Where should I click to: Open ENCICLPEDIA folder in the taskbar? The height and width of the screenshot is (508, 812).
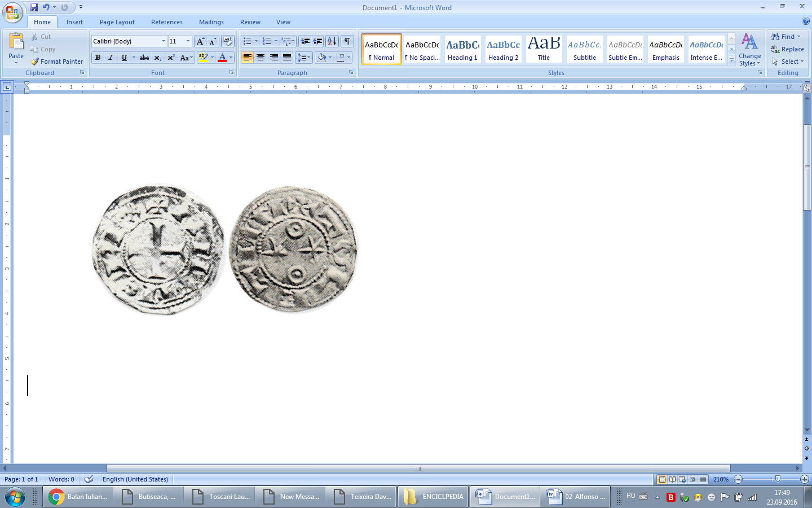433,497
